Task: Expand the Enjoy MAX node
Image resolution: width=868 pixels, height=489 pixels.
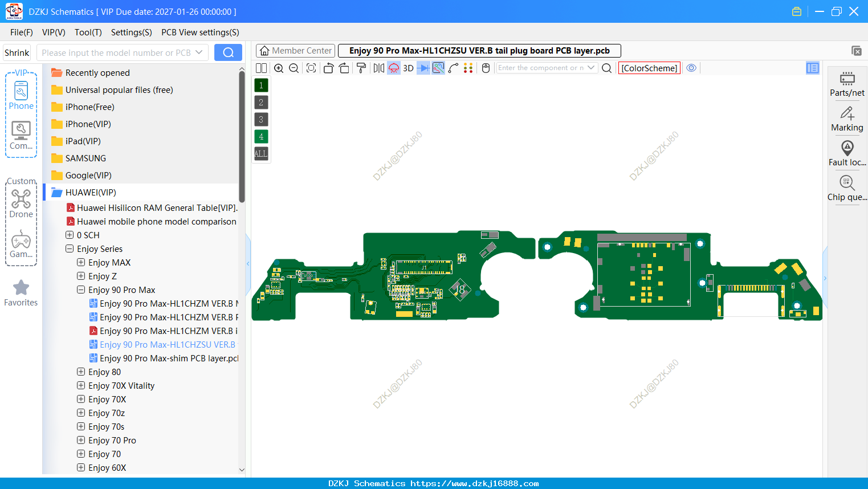Action: (81, 262)
